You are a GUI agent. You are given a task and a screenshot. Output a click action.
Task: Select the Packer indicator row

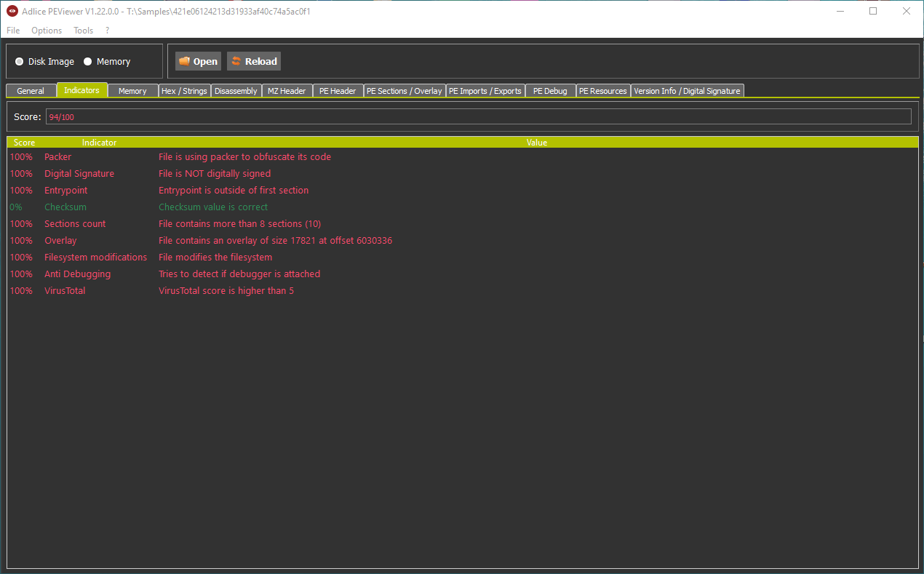[58, 157]
